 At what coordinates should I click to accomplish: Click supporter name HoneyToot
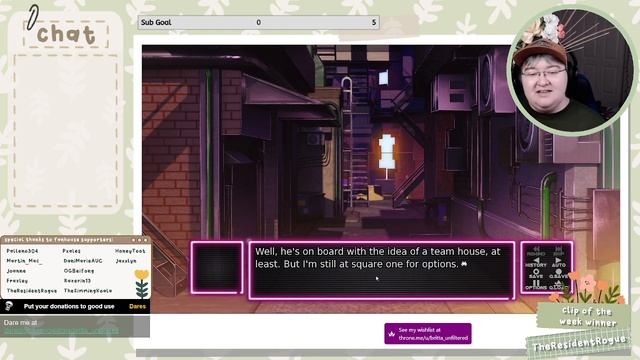[130, 251]
